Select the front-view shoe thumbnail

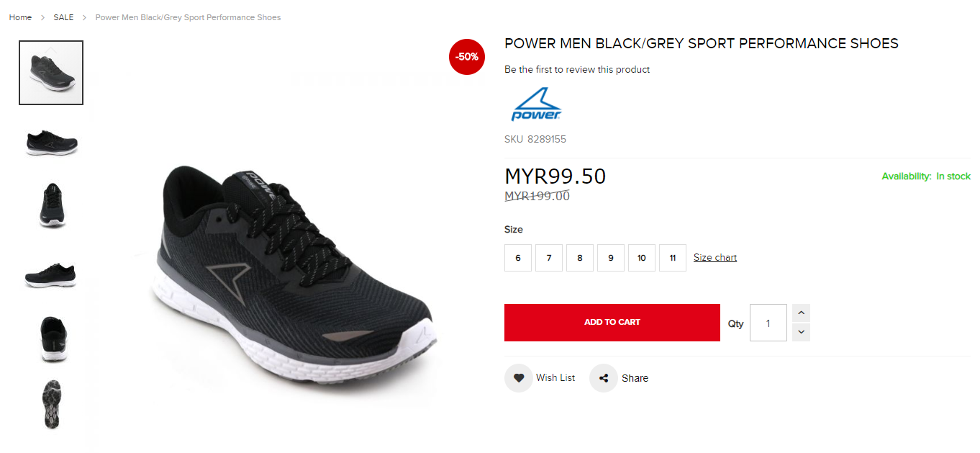tap(51, 205)
